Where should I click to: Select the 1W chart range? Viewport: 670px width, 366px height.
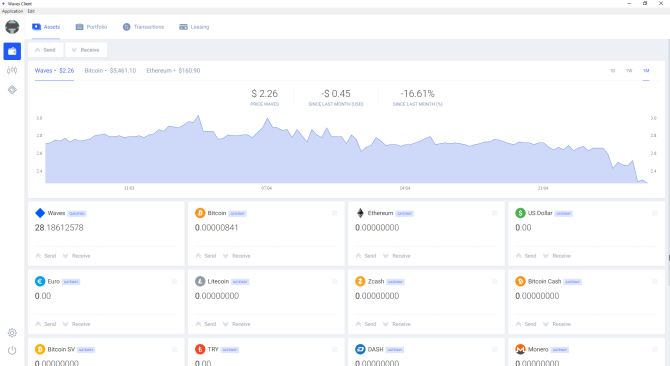[x=629, y=70]
